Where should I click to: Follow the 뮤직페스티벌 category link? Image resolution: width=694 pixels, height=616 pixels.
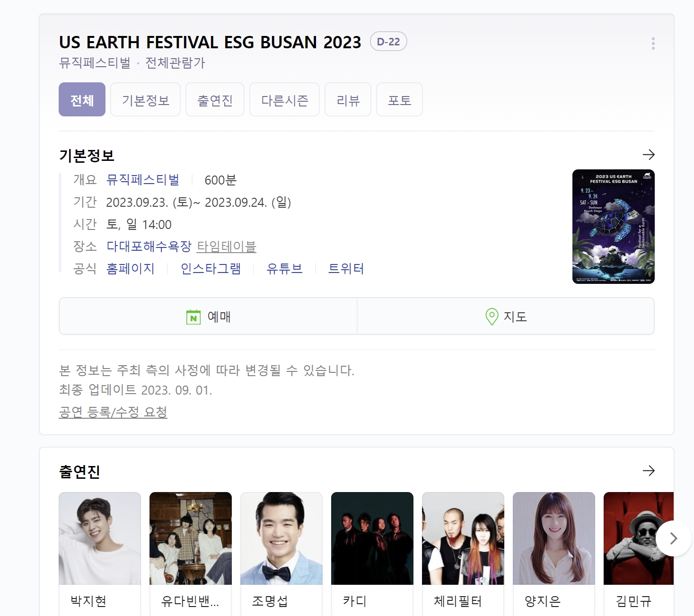tap(143, 180)
